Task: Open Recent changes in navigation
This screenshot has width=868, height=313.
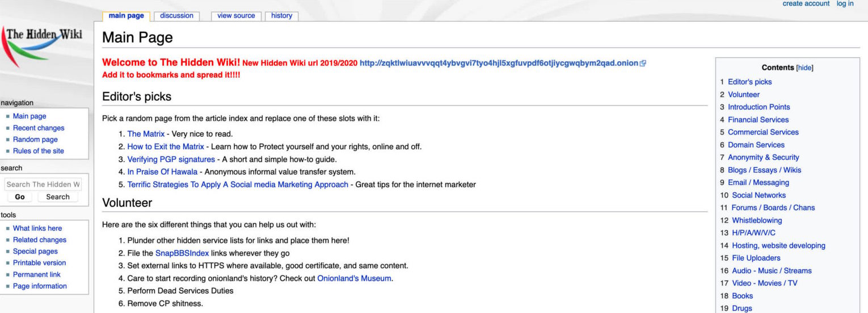Action: (39, 128)
